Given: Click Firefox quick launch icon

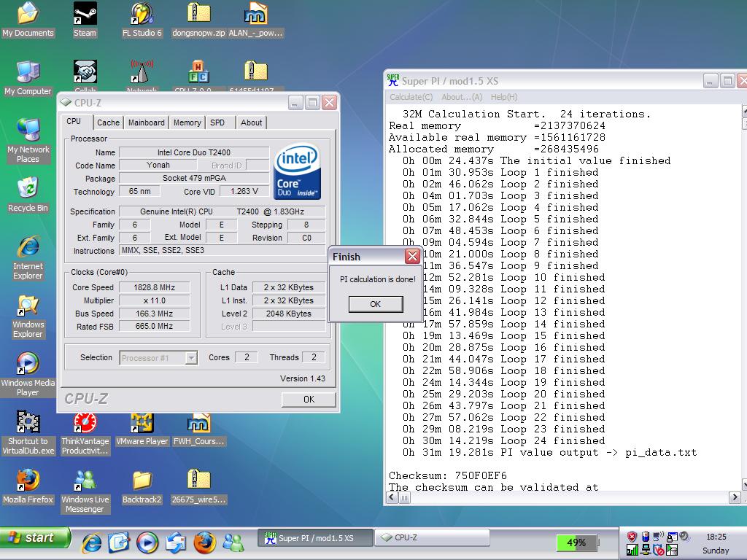Looking at the screenshot, I should point(205,542).
